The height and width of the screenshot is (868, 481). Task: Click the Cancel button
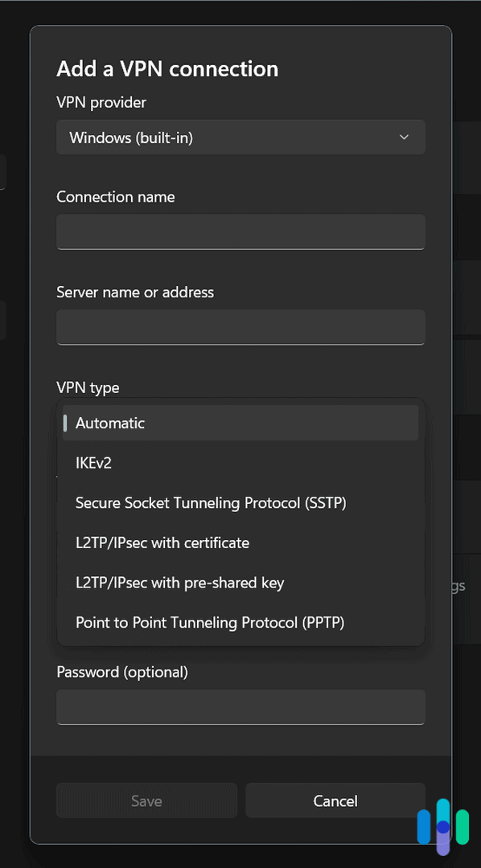coord(335,800)
